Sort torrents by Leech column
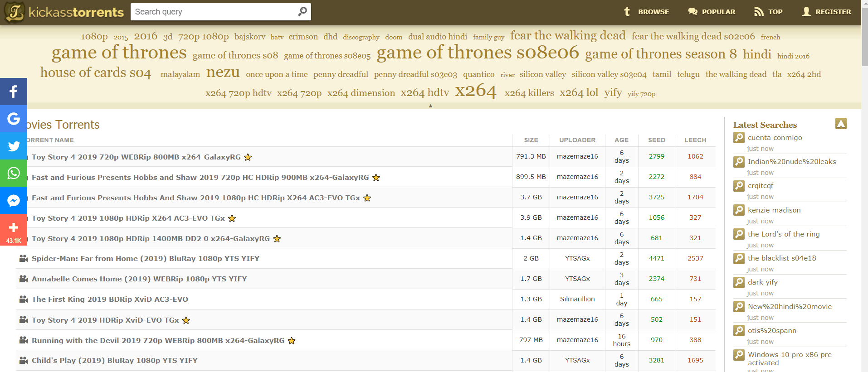The height and width of the screenshot is (372, 868). [x=695, y=140]
